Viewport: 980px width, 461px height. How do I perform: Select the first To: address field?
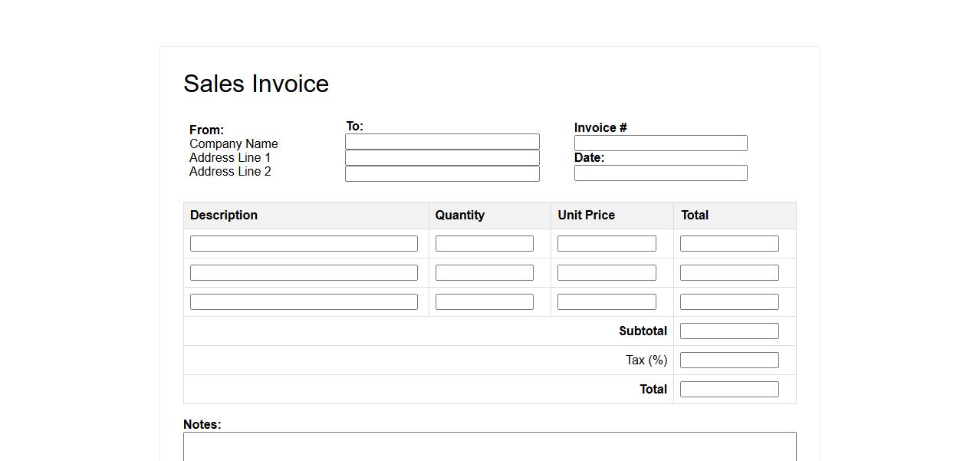[x=442, y=142]
